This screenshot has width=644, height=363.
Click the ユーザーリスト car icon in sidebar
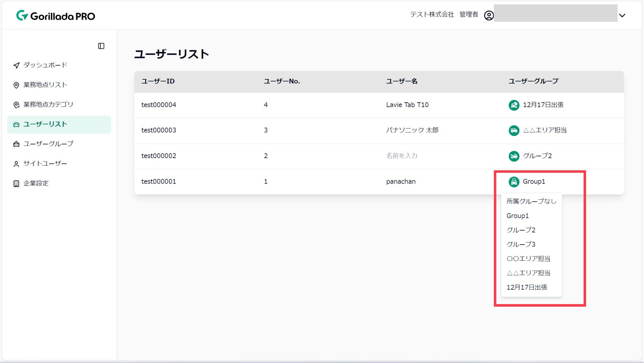tap(16, 124)
